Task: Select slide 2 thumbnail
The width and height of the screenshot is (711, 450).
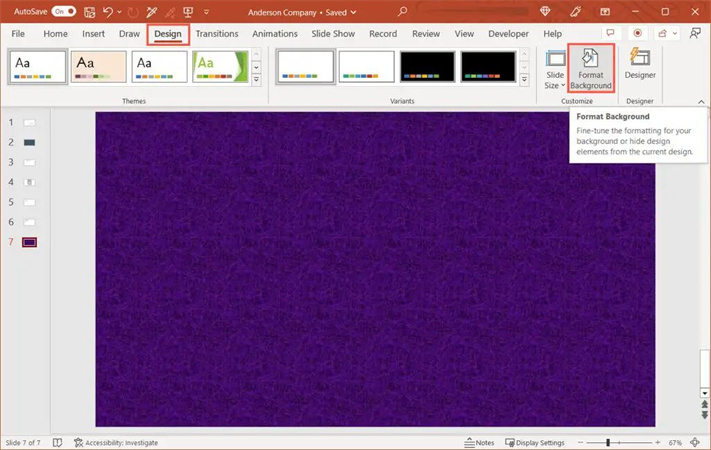Action: pos(29,142)
